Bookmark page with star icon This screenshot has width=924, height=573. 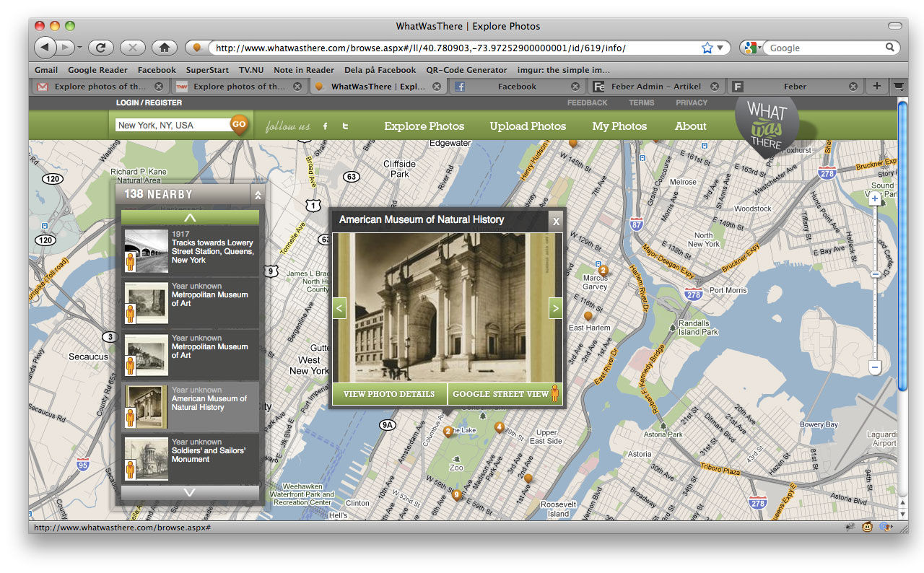tap(707, 48)
